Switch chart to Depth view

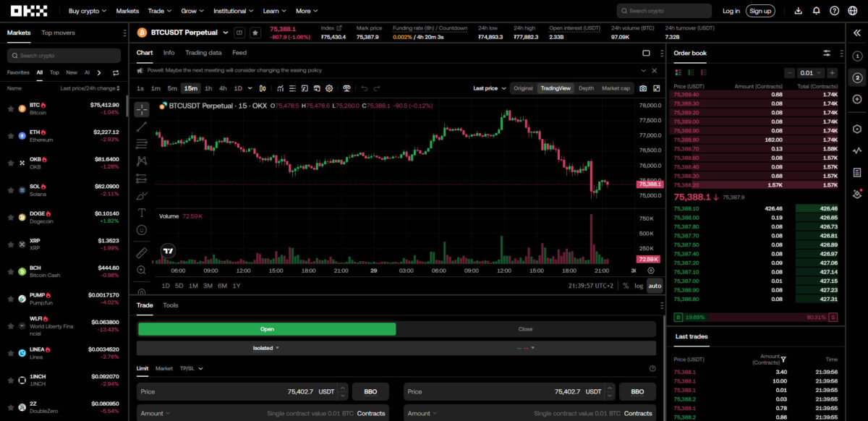[586, 88]
